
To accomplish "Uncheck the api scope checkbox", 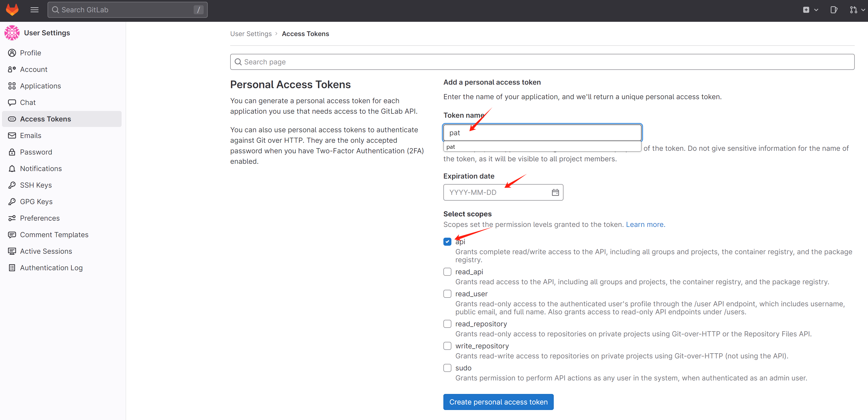I will [x=447, y=241].
